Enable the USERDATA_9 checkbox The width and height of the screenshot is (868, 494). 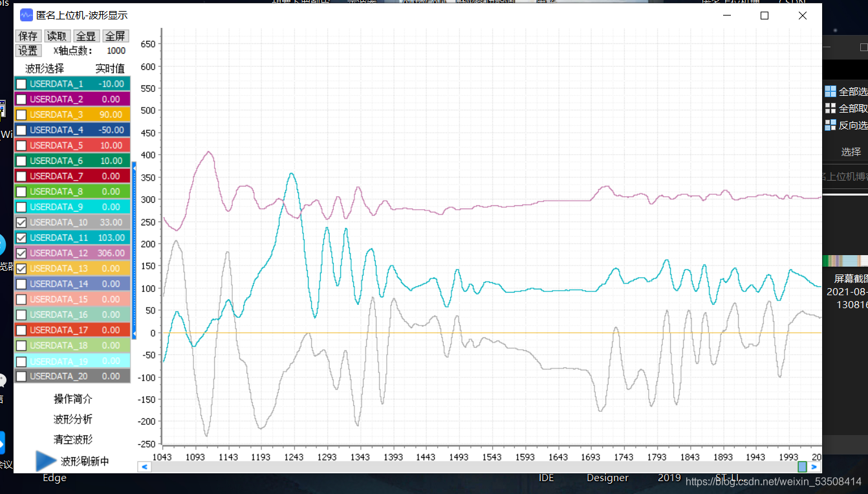pyautogui.click(x=21, y=207)
